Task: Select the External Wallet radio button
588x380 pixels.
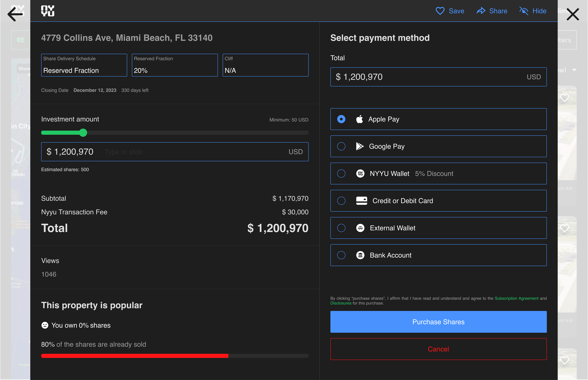Action: [341, 228]
